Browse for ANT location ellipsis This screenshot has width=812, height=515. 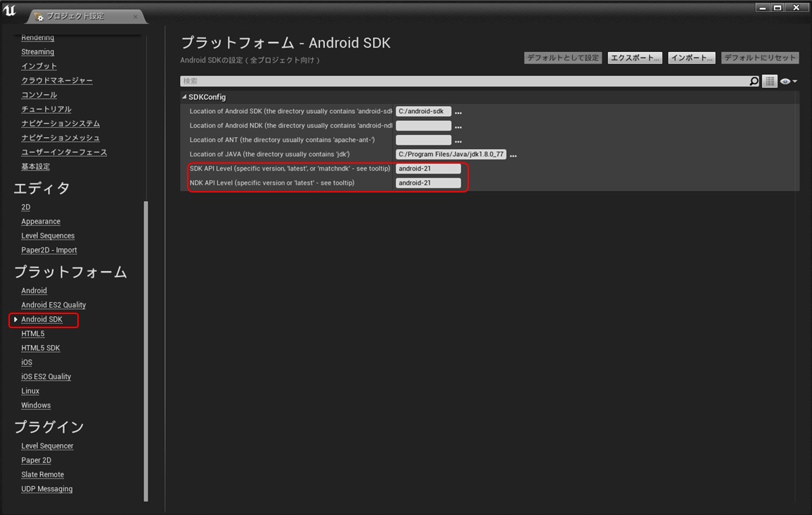tap(458, 141)
